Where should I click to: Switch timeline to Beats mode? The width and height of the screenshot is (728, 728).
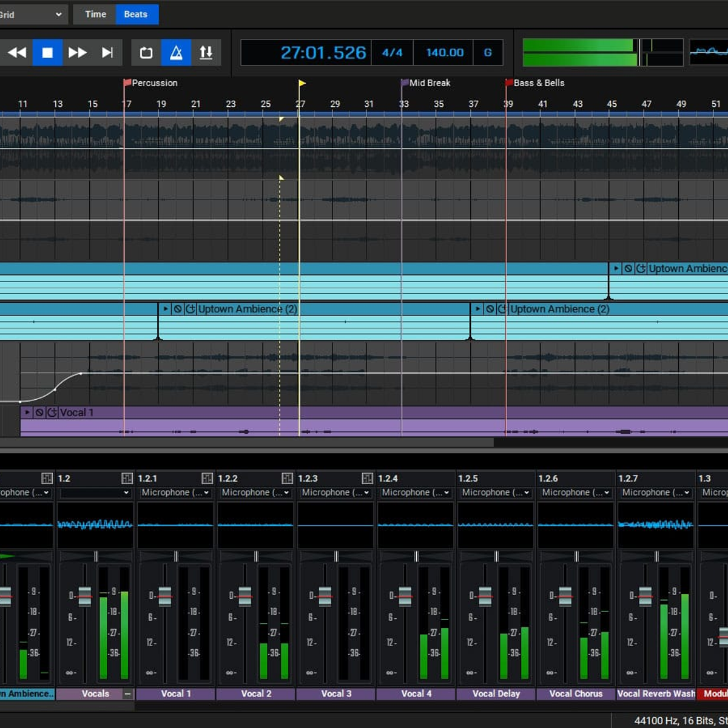point(137,15)
